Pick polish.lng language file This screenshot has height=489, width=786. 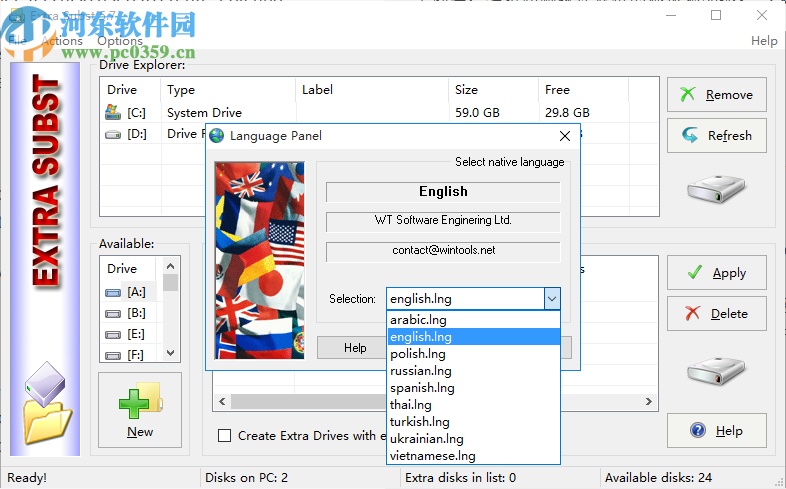pos(473,354)
